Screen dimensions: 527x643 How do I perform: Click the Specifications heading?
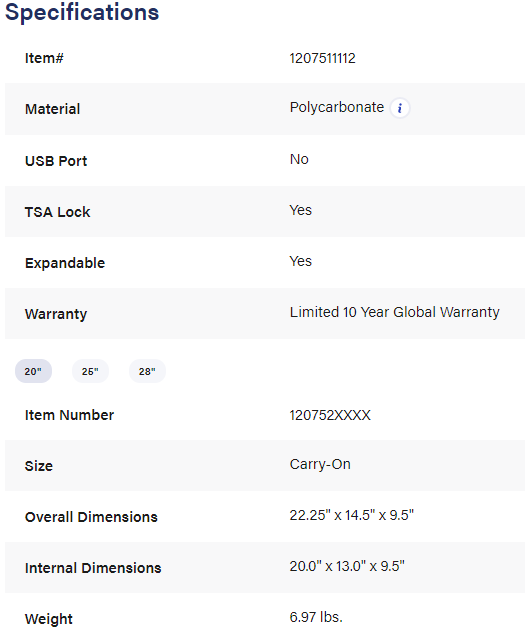point(82,12)
